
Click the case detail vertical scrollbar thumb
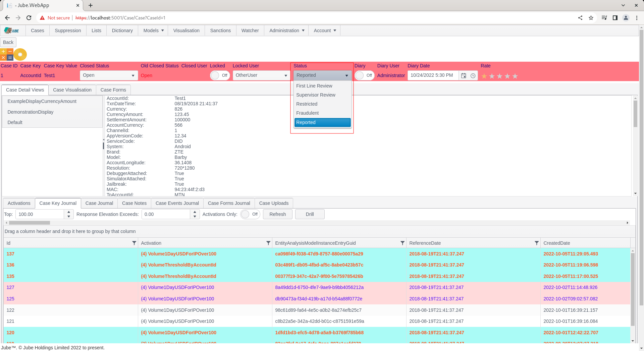point(635,114)
